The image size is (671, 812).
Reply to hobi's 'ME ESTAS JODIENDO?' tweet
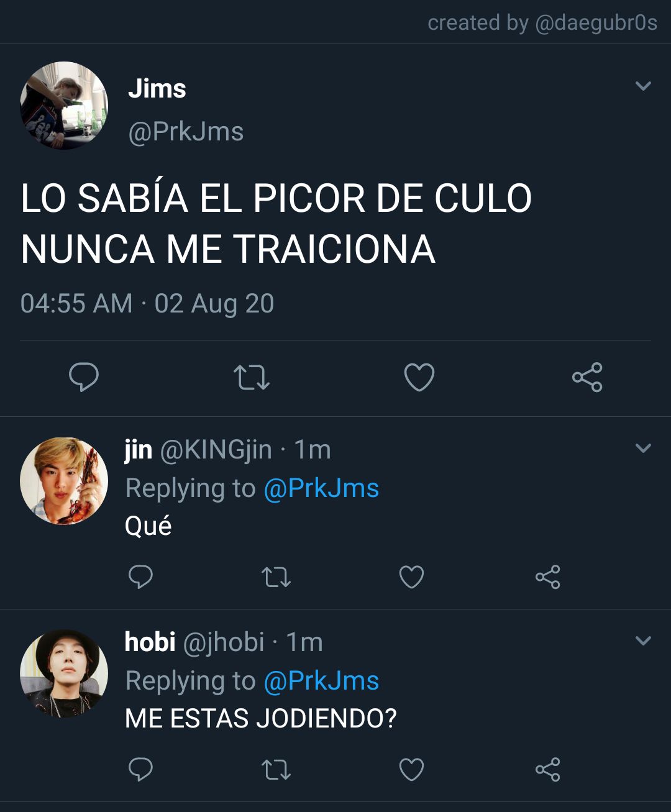click(x=140, y=770)
